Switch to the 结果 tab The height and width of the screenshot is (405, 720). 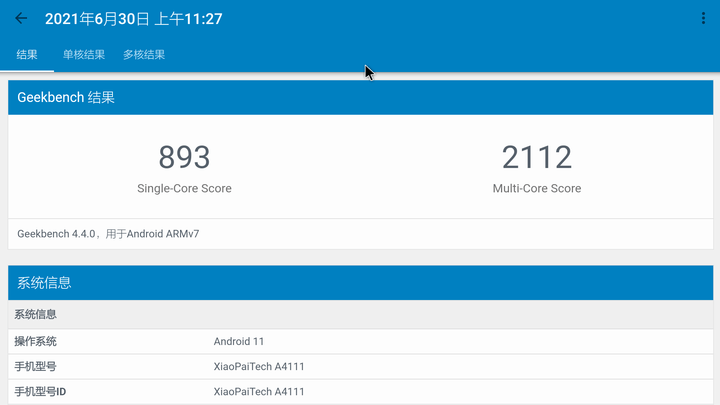tap(27, 55)
